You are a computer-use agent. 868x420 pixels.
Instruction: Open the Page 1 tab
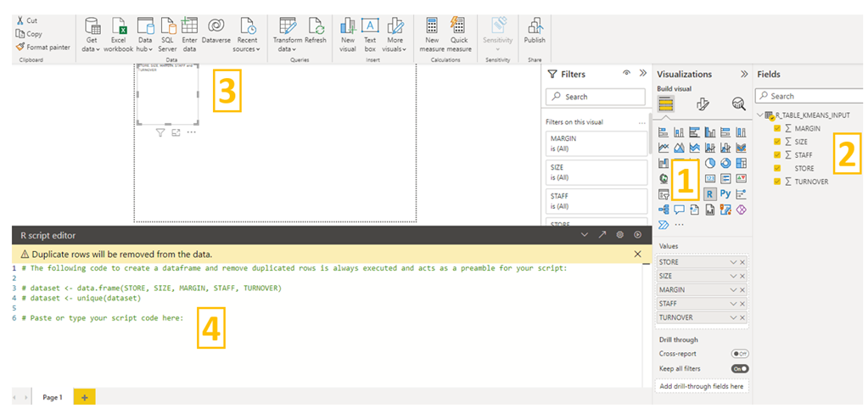pyautogui.click(x=53, y=397)
